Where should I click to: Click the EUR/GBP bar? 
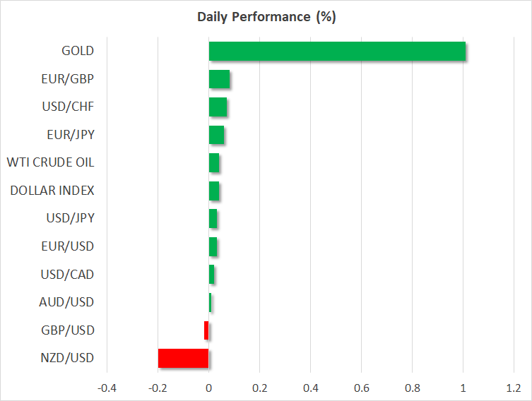point(219,79)
